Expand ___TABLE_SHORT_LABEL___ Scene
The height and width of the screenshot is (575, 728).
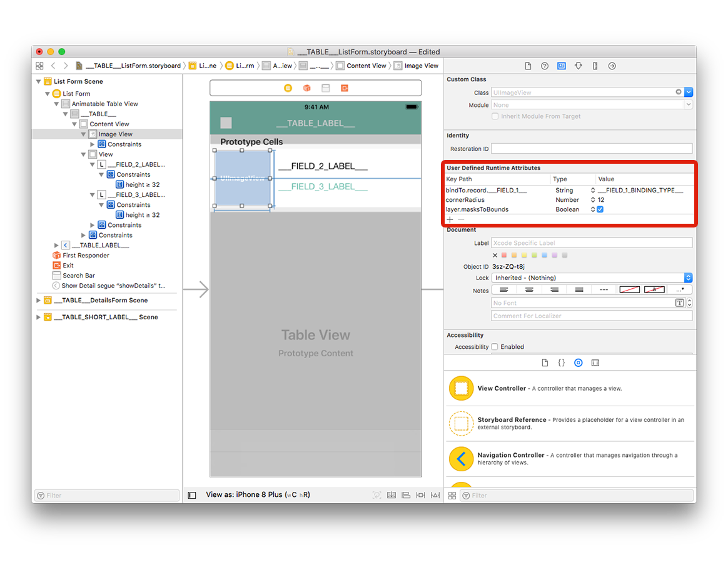pos(39,317)
